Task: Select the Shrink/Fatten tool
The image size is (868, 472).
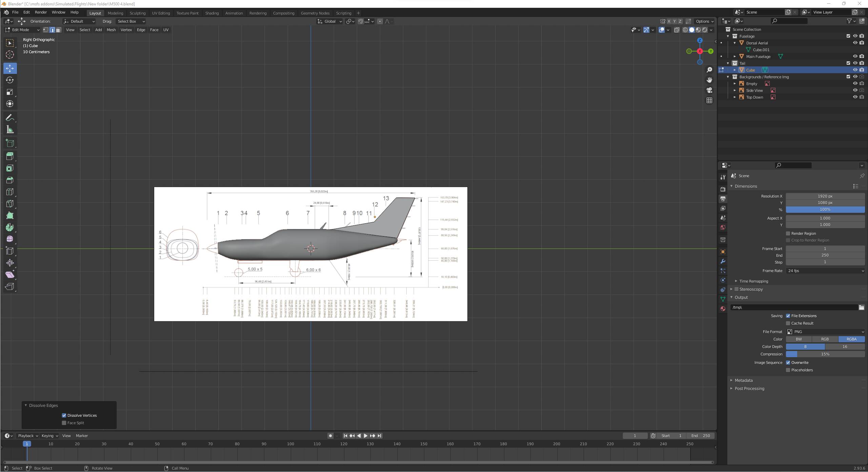Action: pos(10,263)
